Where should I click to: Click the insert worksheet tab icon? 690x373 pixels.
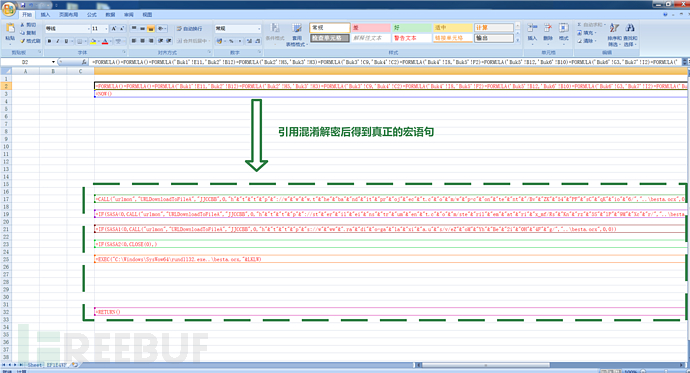pos(75,365)
